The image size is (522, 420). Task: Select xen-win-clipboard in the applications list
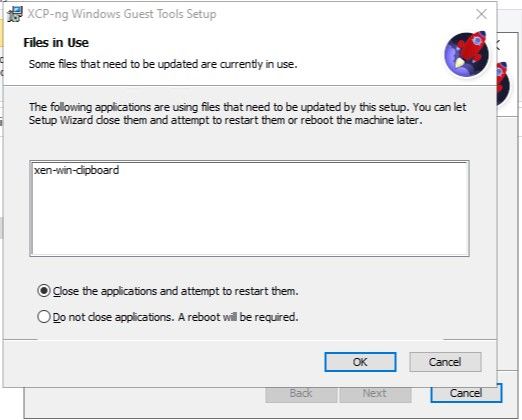point(76,170)
